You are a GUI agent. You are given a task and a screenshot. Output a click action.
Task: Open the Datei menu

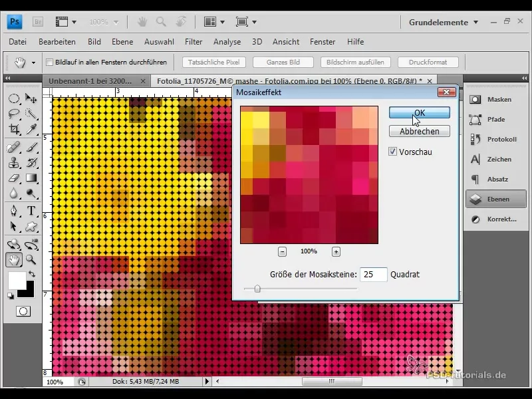[x=18, y=42]
